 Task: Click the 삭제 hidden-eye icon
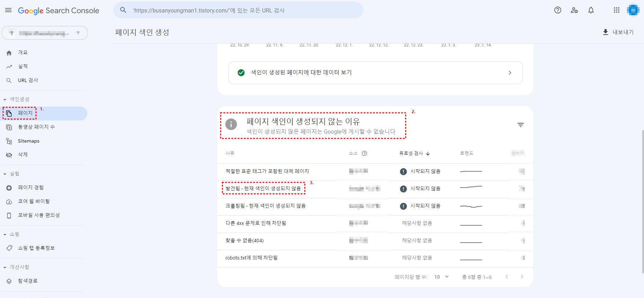click(9, 155)
